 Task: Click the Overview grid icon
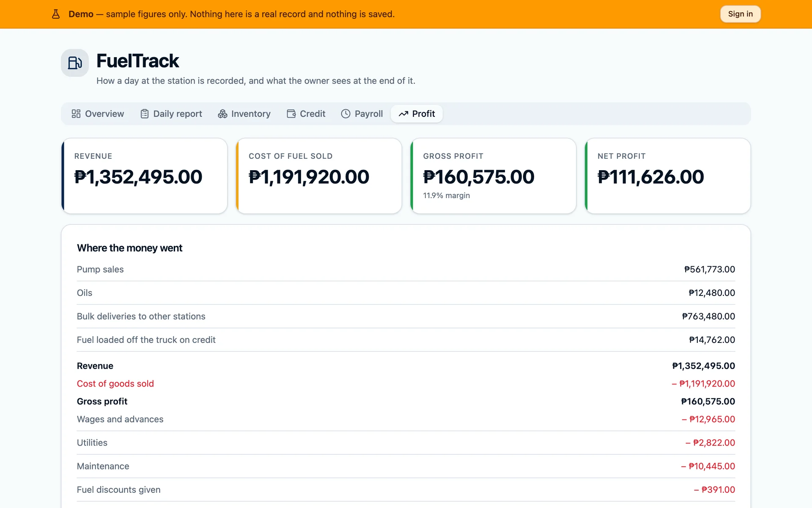[x=76, y=114]
